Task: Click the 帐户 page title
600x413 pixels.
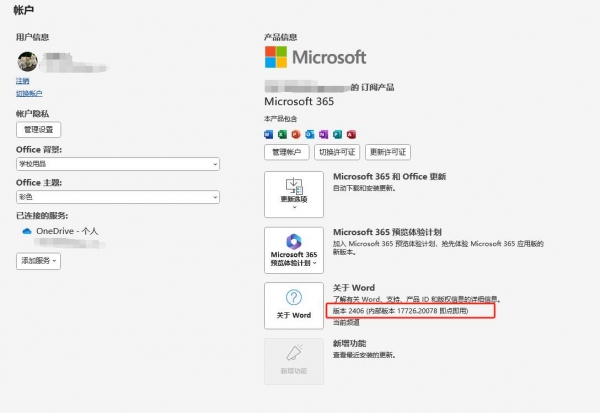Action: click(24, 10)
